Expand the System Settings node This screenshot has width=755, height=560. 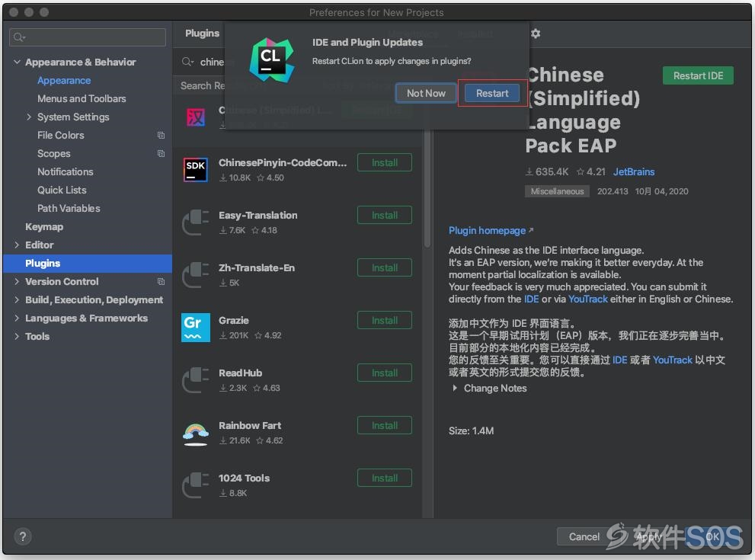(x=29, y=117)
